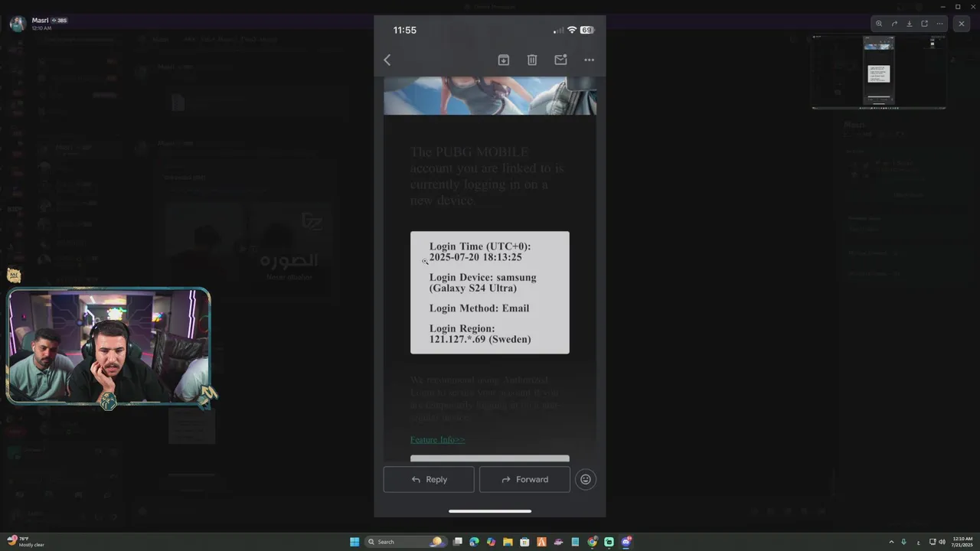Open the orange 'A' app in the taskbar
The height and width of the screenshot is (551, 980).
pyautogui.click(x=541, y=542)
